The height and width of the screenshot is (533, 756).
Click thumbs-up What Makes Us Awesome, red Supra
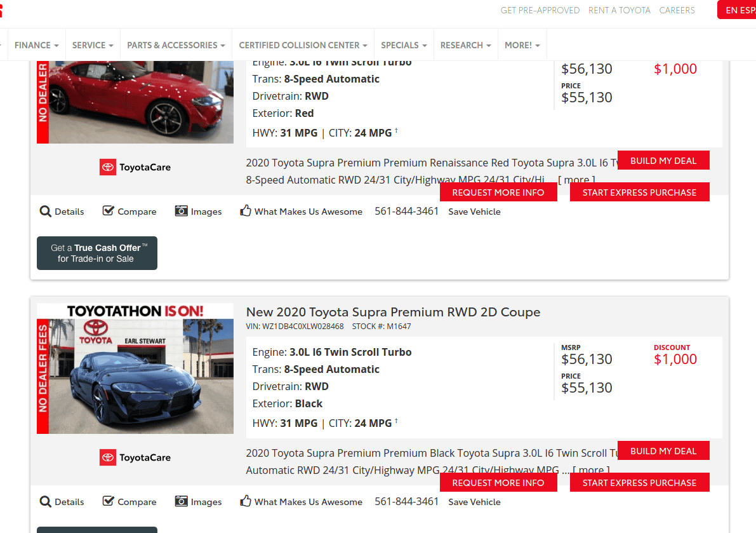[246, 211]
